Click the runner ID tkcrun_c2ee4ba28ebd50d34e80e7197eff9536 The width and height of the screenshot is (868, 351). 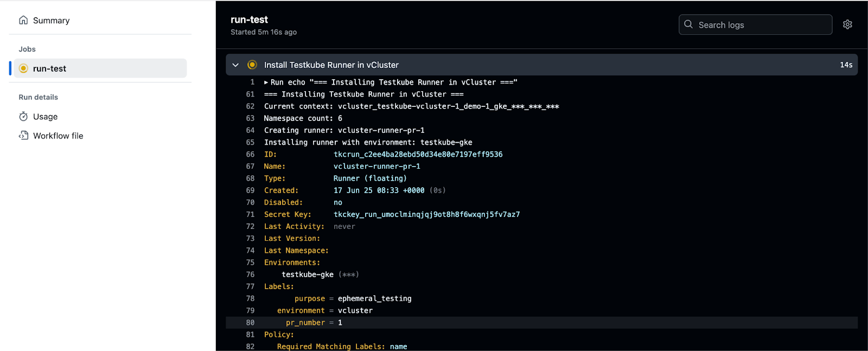[x=418, y=155]
